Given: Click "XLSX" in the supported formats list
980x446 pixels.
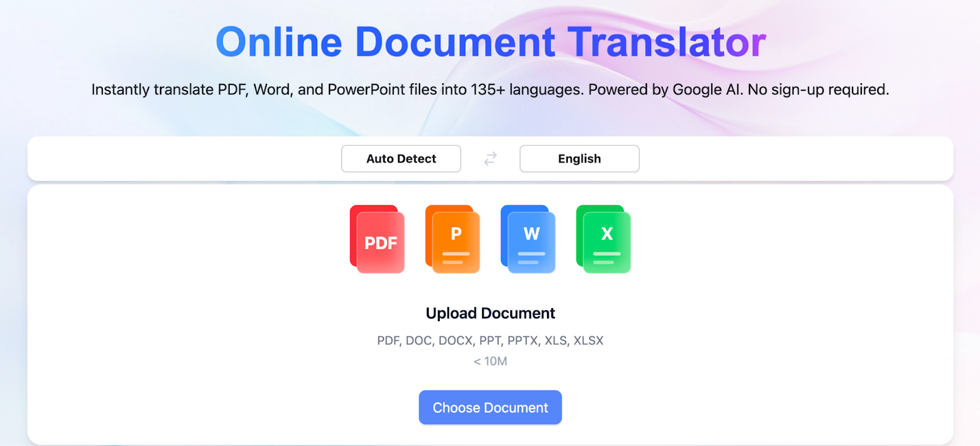Looking at the screenshot, I should tap(589, 341).
